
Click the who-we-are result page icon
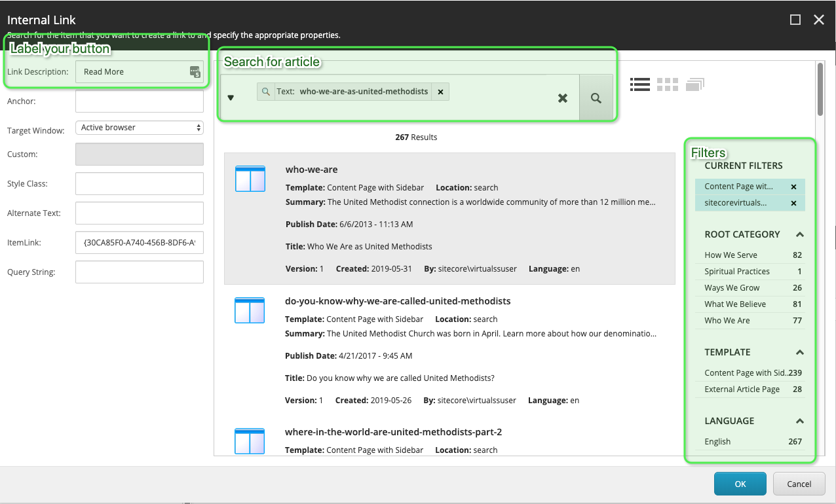point(250,179)
